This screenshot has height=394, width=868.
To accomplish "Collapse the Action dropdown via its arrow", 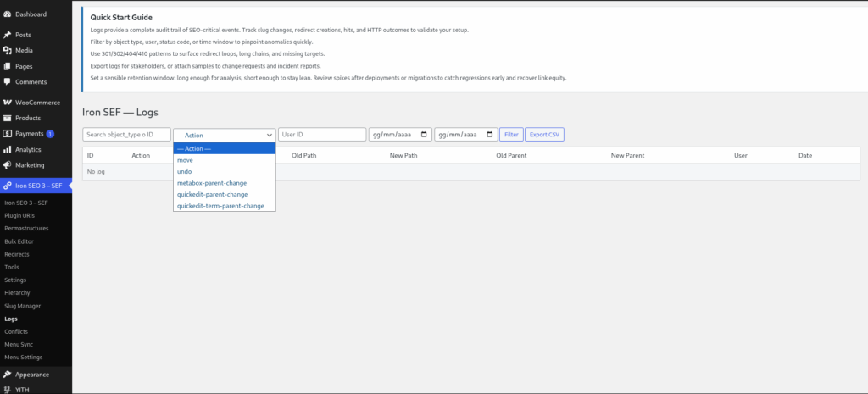I will tap(270, 135).
